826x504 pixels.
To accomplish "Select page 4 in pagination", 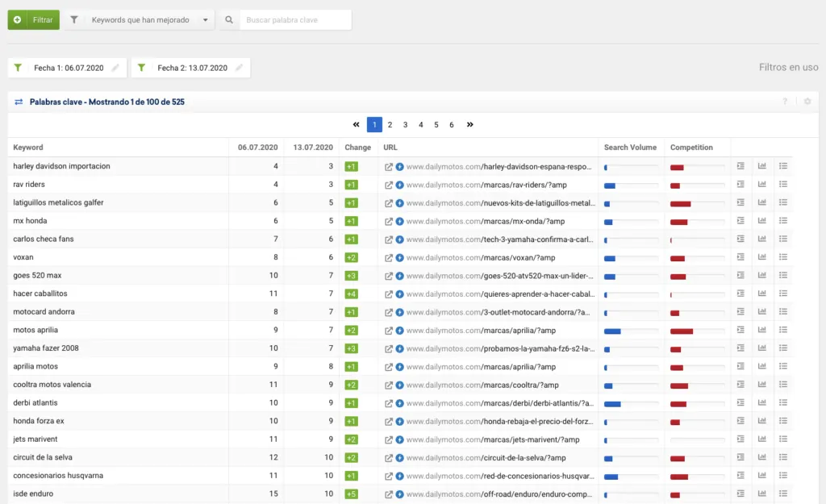I will 421,125.
